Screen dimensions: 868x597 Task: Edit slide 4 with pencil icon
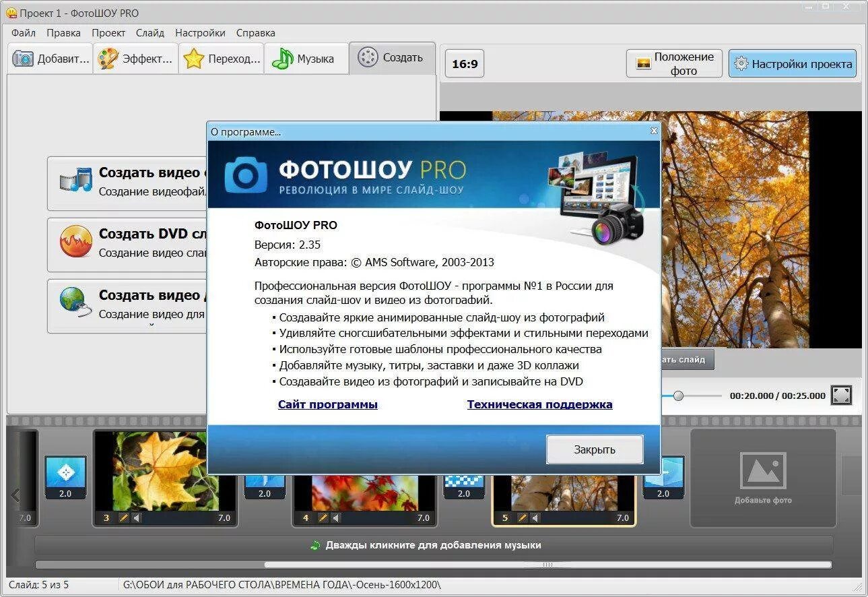323,518
